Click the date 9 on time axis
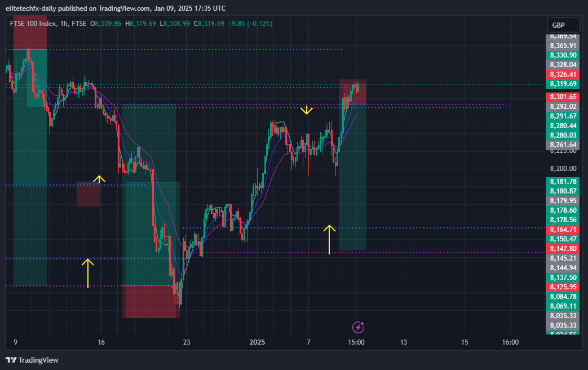Screen dimensions: 588x370 (15, 342)
